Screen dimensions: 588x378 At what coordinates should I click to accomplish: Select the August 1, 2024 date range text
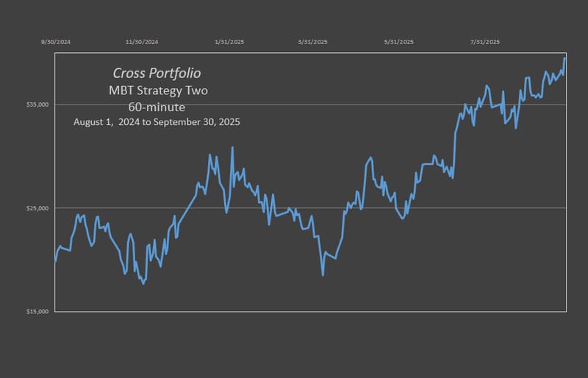pyautogui.click(x=157, y=121)
